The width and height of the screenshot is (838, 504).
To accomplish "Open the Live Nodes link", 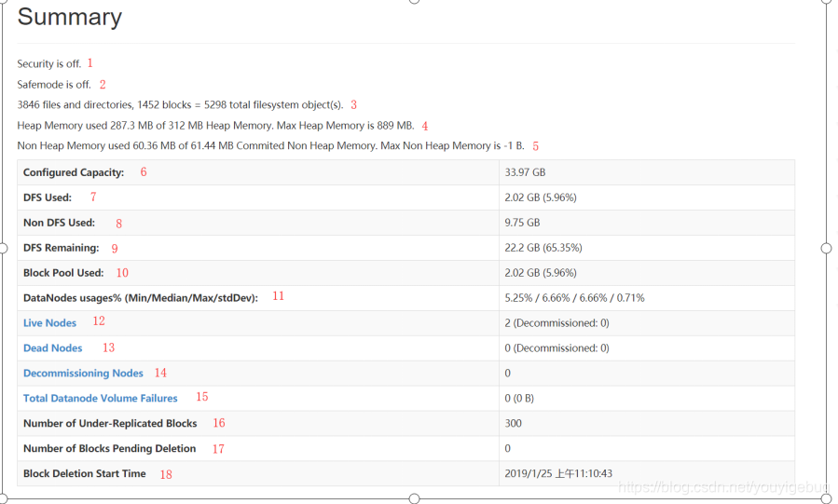I will tap(49, 323).
